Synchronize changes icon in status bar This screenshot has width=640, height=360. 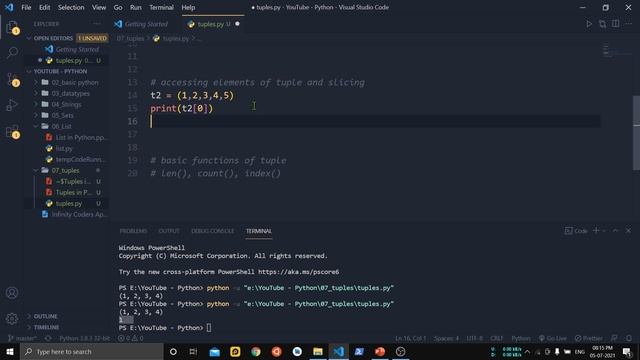48,338
